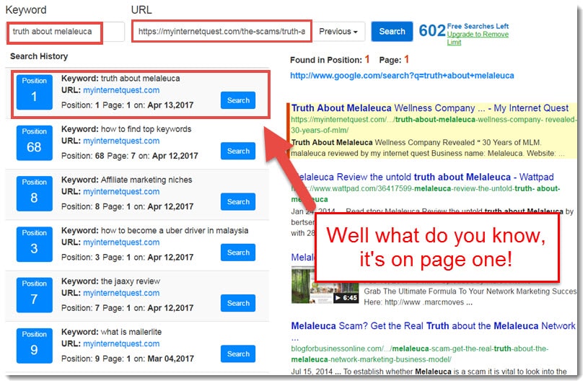Open myinternetquest.com link in uber driver row
This screenshot has height=386, width=588.
point(122,244)
